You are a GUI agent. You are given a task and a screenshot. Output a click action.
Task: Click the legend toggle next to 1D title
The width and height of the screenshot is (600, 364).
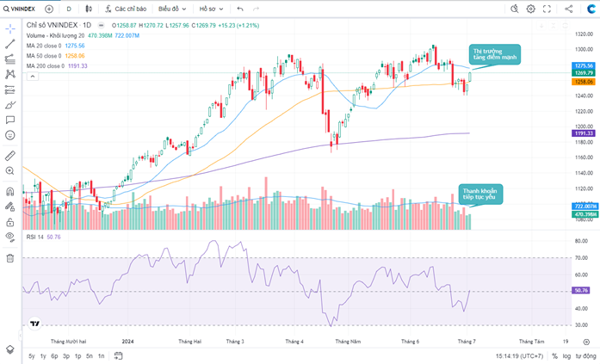(101, 25)
